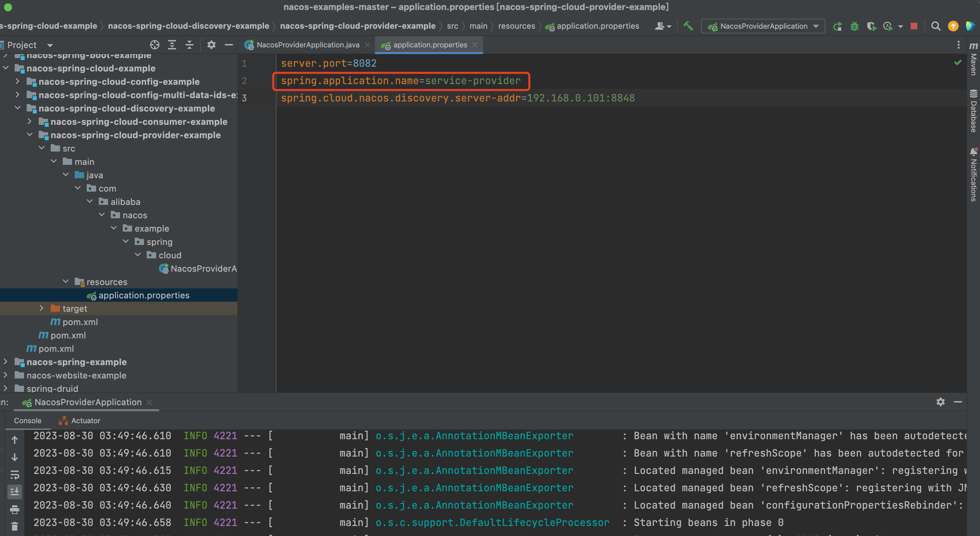The height and width of the screenshot is (536, 980).
Task: Collapse all project tree nodes icon
Action: click(189, 45)
